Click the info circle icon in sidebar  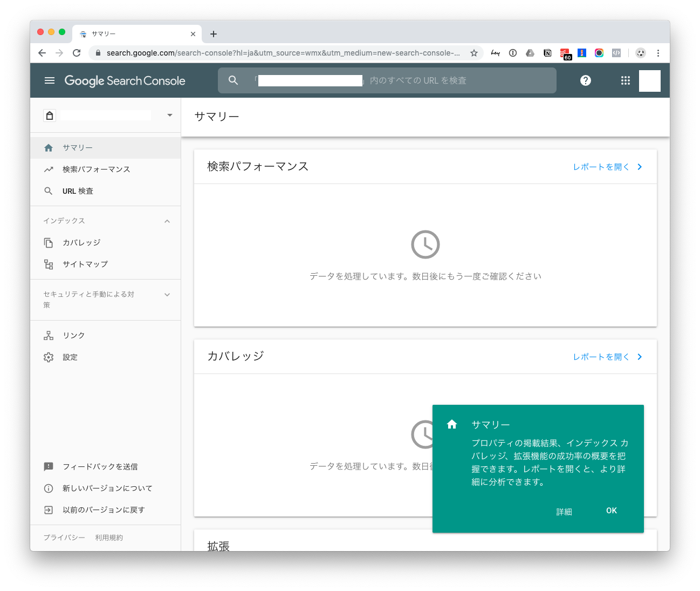[x=49, y=488]
